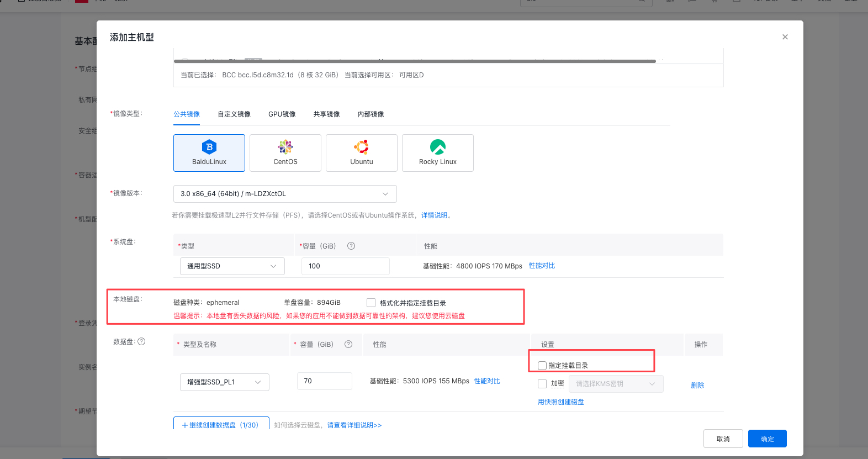Screen dimensions: 868x459
Task: Click the 当前已选择 BCC bcc.l5d.c8m32.1d text
Action: 260,75
